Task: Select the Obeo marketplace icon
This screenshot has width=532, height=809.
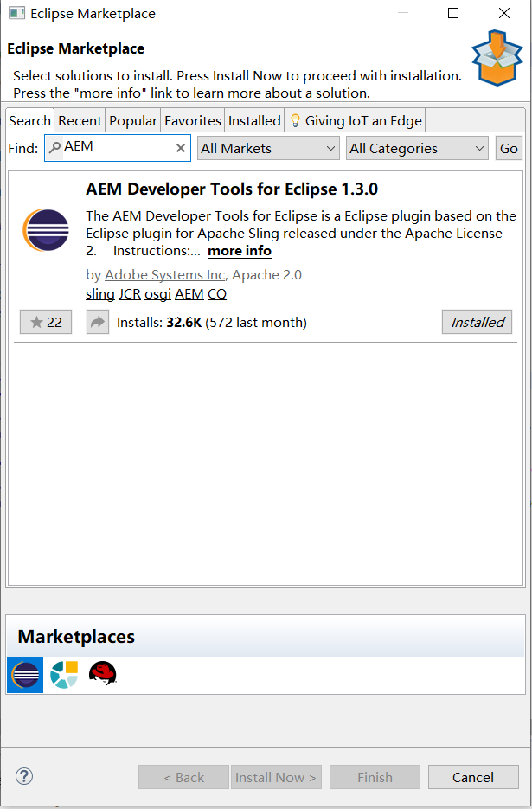Action: 64,675
